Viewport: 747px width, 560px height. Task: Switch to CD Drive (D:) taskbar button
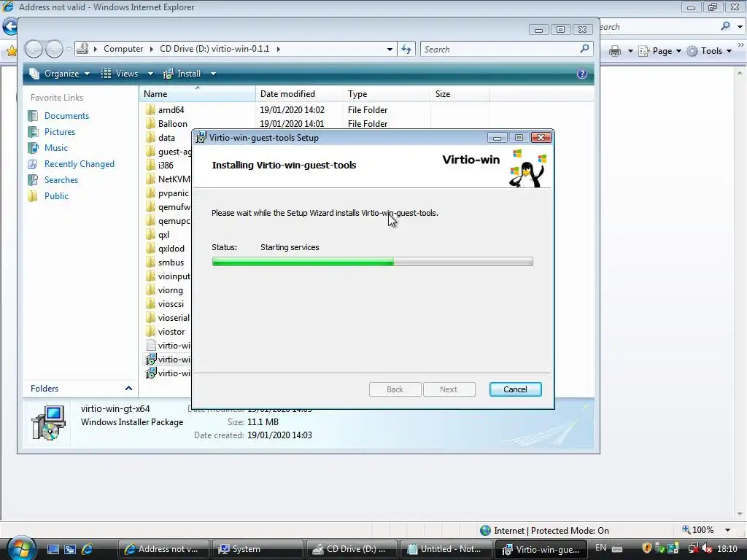click(x=352, y=549)
